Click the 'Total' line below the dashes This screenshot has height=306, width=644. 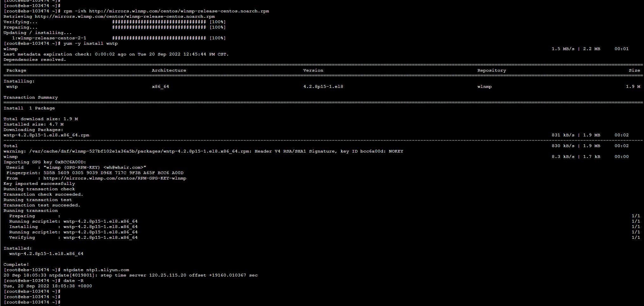pyautogui.click(x=10, y=146)
